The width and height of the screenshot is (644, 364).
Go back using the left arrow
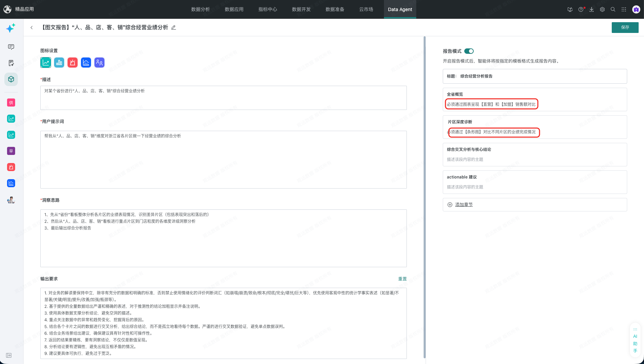click(x=32, y=28)
